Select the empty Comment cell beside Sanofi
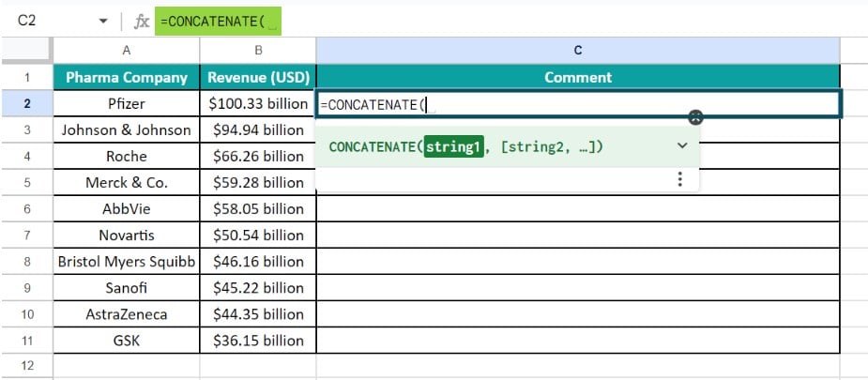The width and height of the screenshot is (868, 380). pos(578,288)
